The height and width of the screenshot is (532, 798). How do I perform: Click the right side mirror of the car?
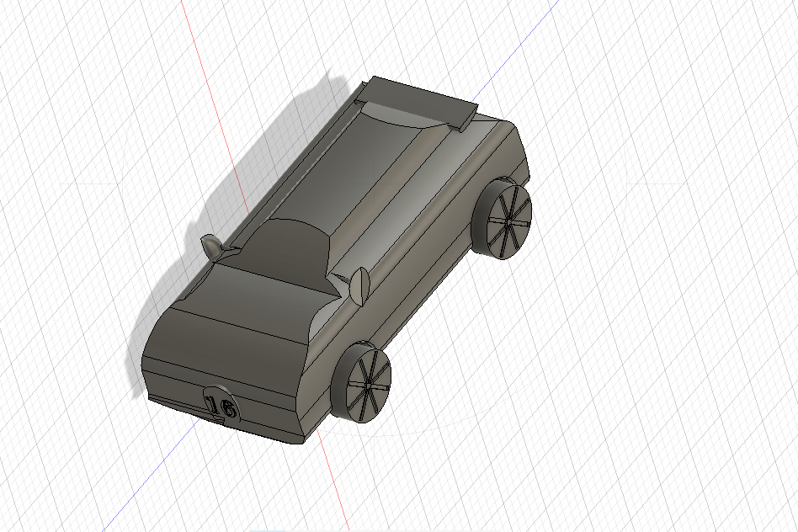[359, 286]
